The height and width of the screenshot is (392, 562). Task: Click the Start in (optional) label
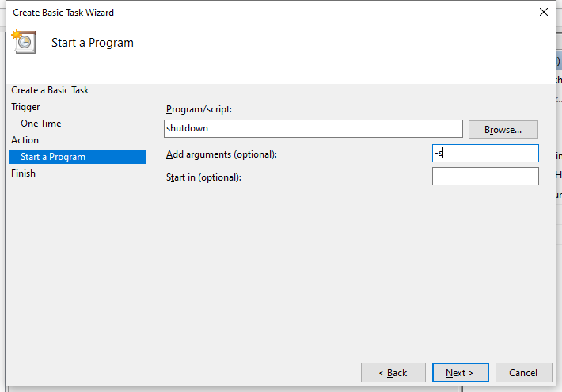203,177
